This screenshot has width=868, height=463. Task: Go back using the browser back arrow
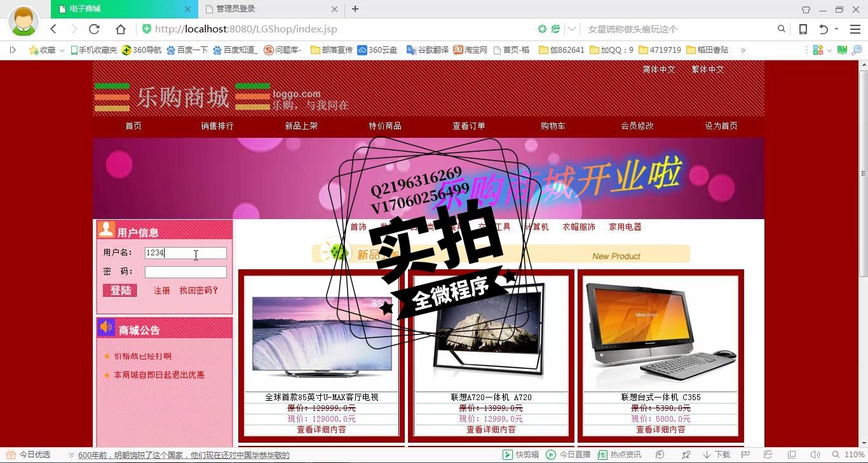pyautogui.click(x=53, y=29)
